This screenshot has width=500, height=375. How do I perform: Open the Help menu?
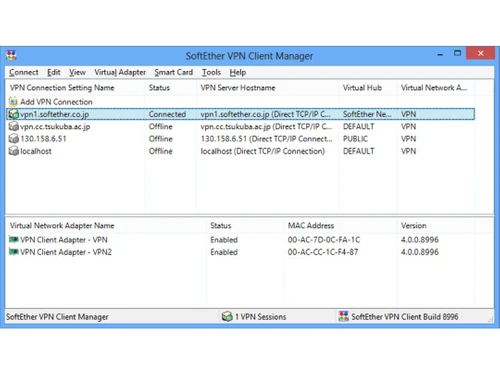pos(238,72)
